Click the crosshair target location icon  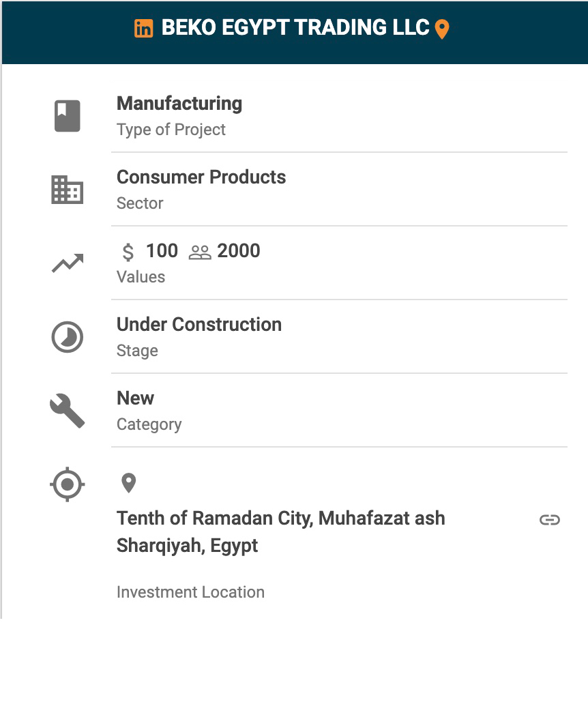click(x=68, y=485)
